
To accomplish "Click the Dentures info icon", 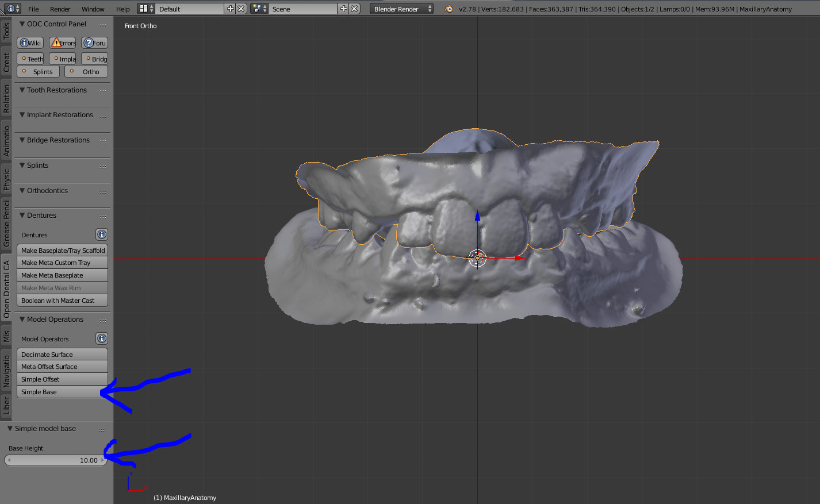I will tap(102, 234).
